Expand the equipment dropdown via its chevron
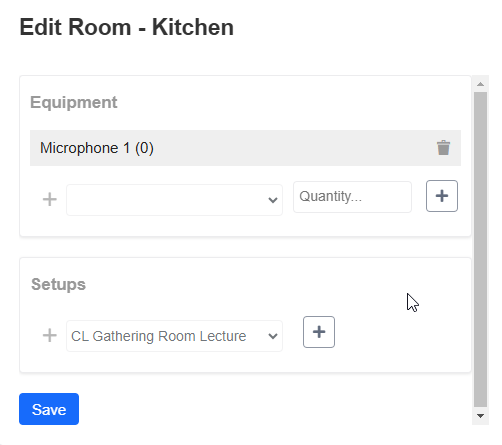Image resolution: width=502 pixels, height=445 pixels. (273, 200)
